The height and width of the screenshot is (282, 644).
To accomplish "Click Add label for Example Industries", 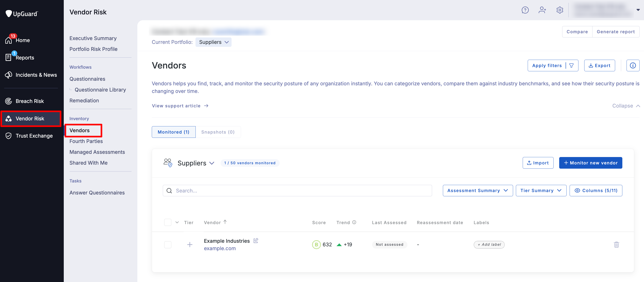I will [x=489, y=244].
